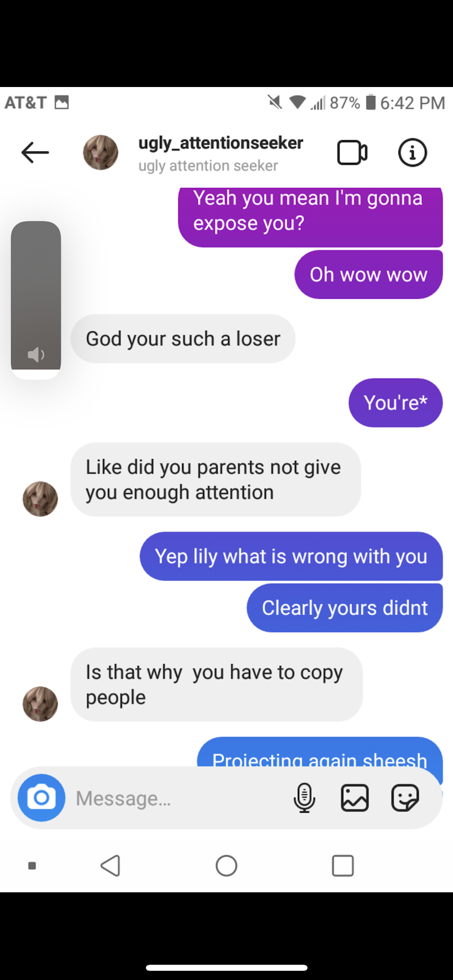This screenshot has width=453, height=980.
Task: Tap avatar next to 'Is that why' message
Action: click(x=40, y=704)
